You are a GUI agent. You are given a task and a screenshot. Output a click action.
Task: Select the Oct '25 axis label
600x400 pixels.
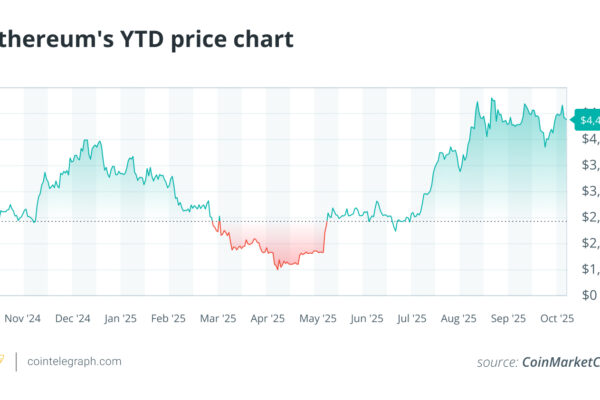(x=555, y=319)
